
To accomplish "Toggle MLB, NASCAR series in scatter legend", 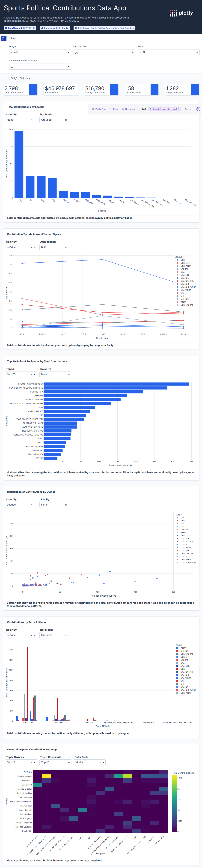I will 185,554.
